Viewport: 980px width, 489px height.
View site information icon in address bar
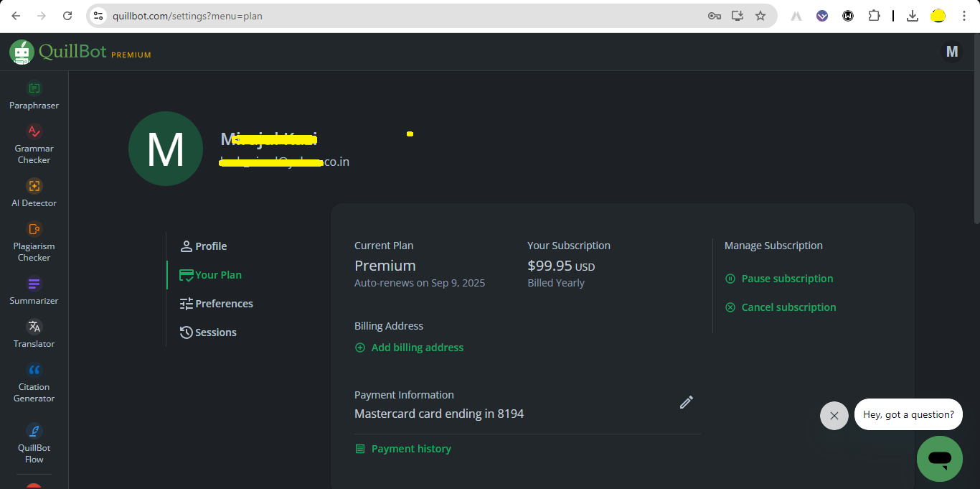tap(99, 16)
